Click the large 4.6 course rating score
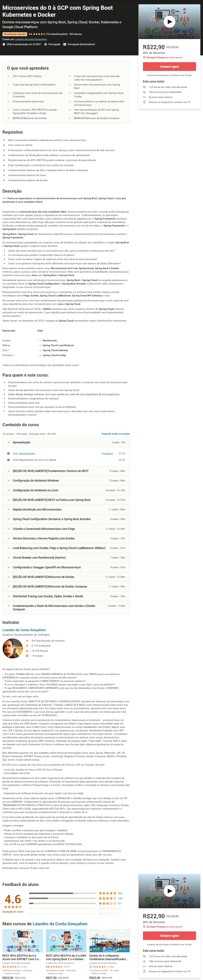The width and height of the screenshot is (203, 980). click(x=13, y=899)
